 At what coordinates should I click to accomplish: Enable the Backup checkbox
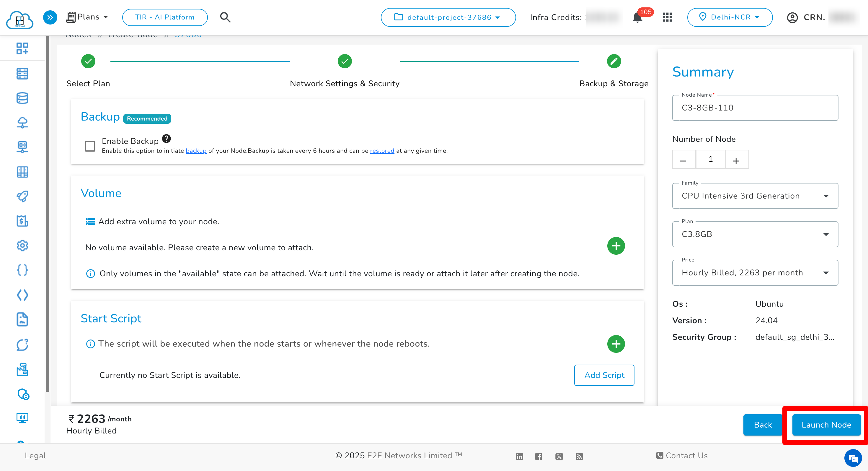click(90, 146)
